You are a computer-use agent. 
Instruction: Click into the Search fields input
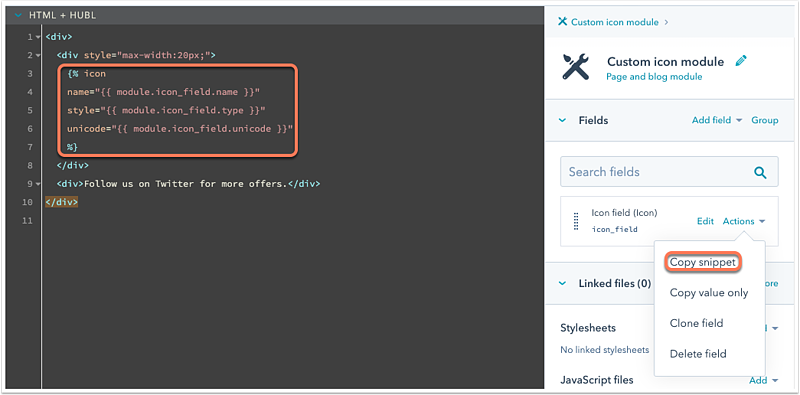[x=669, y=172]
